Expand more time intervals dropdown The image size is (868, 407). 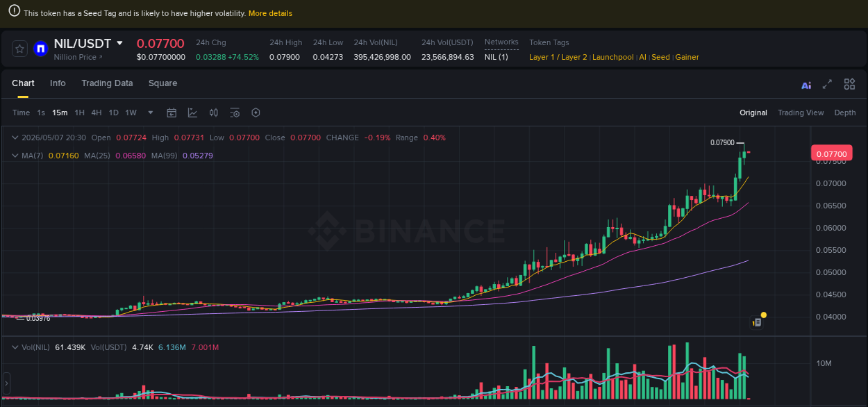tap(149, 113)
